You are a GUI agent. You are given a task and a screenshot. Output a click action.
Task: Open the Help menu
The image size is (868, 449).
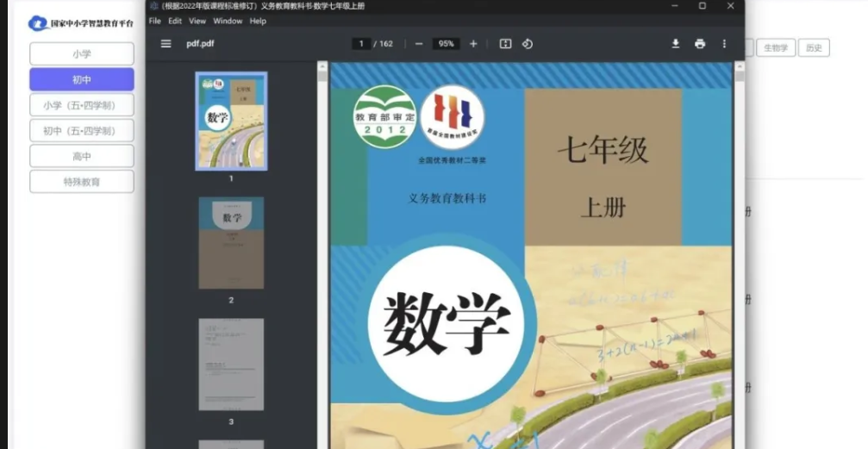point(258,21)
